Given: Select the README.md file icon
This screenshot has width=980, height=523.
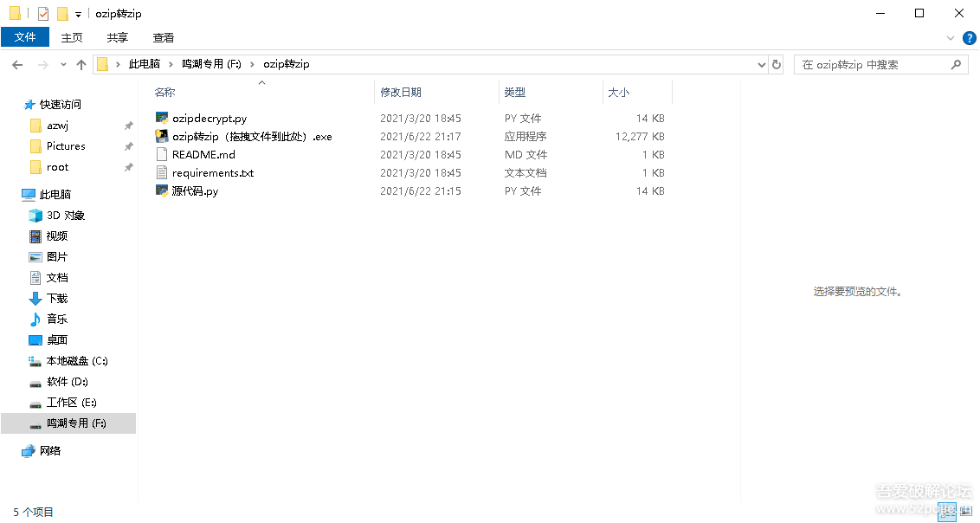Looking at the screenshot, I should (162, 154).
